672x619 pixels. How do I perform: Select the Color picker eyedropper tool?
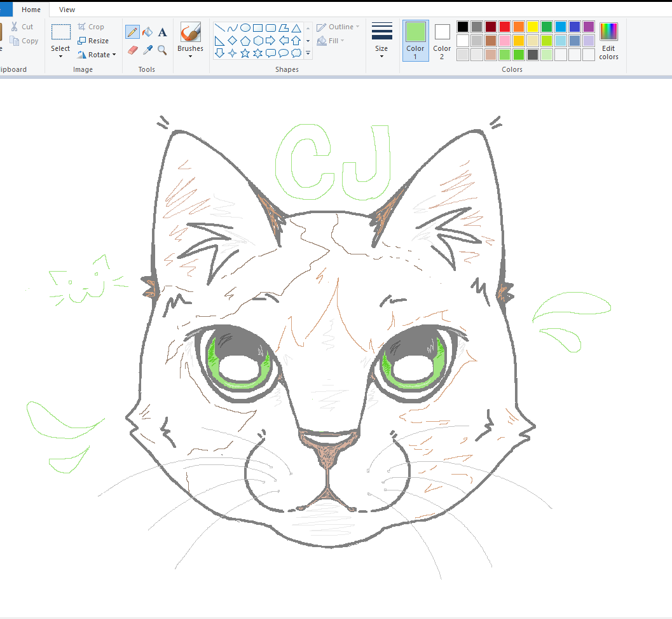(147, 50)
